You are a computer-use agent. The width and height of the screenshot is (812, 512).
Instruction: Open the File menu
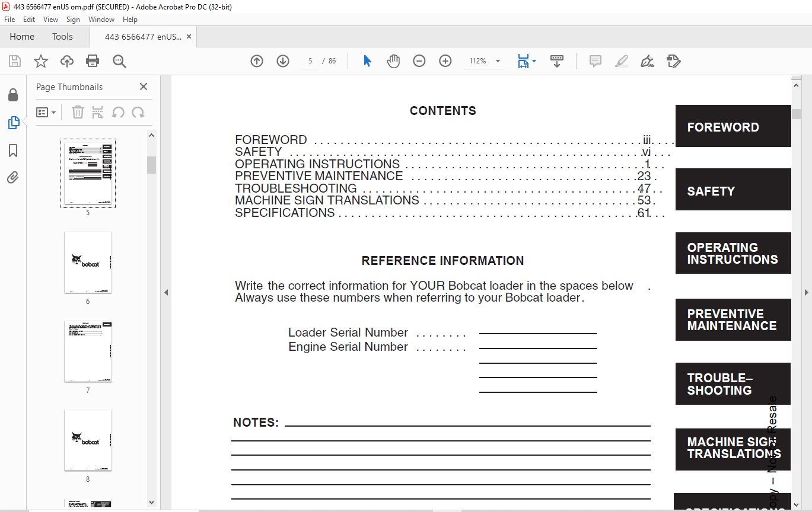[x=9, y=20]
